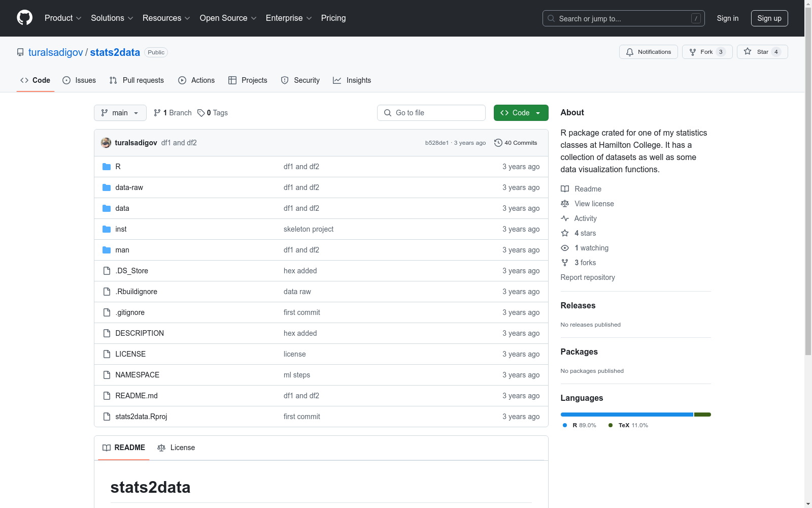Screen dimensions: 812x508
Task: Click the scale icon beside View license
Action: [565, 204]
